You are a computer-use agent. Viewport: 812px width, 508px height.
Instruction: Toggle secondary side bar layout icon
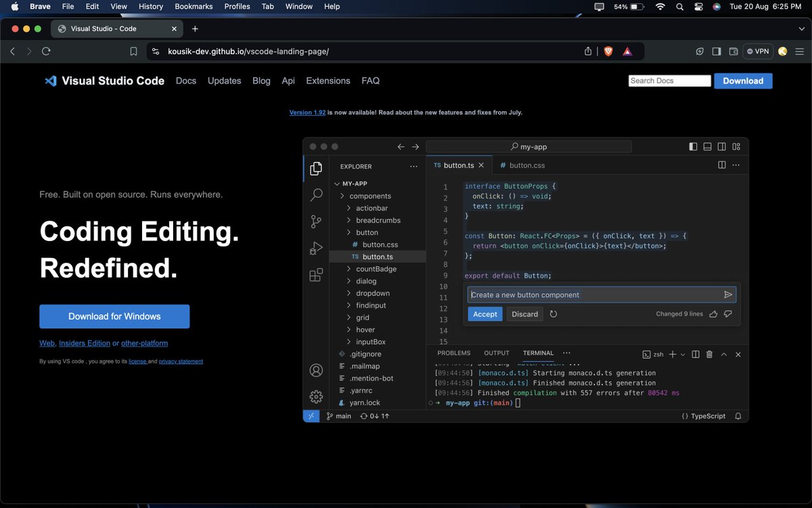[722, 146]
